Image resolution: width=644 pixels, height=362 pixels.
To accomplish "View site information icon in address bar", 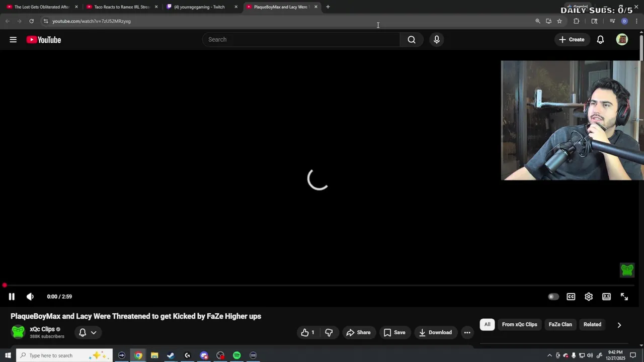I will (x=46, y=21).
